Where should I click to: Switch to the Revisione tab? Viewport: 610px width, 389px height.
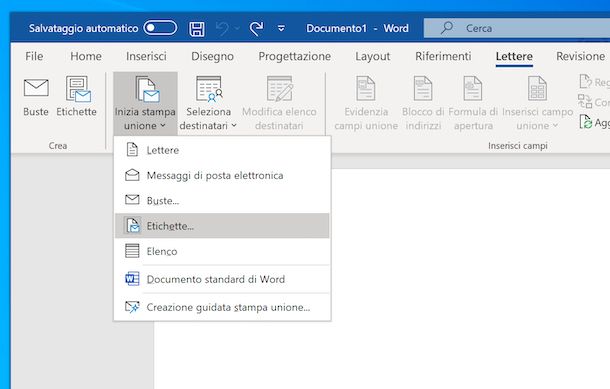580,56
